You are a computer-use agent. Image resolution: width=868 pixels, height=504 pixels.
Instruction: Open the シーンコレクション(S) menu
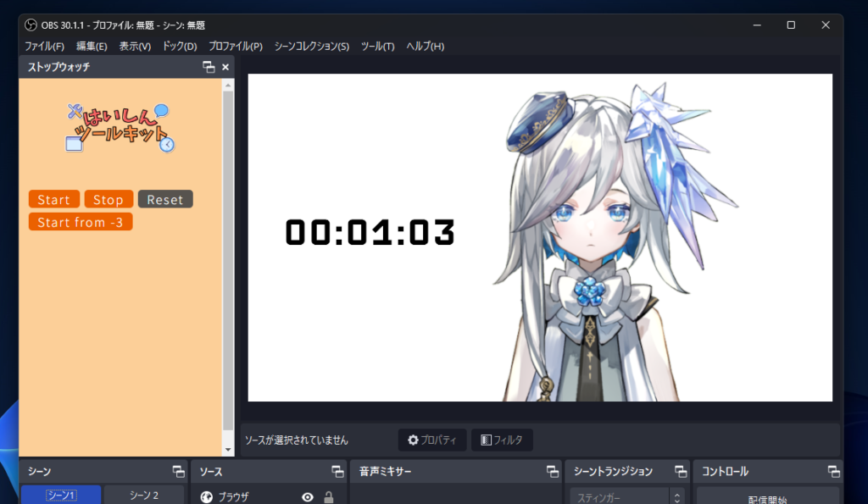(x=312, y=47)
